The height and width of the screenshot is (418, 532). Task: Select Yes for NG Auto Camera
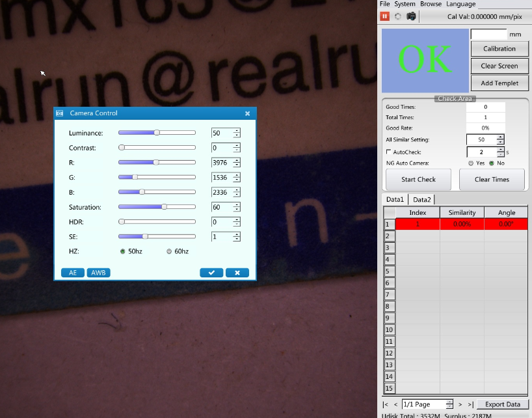[471, 163]
